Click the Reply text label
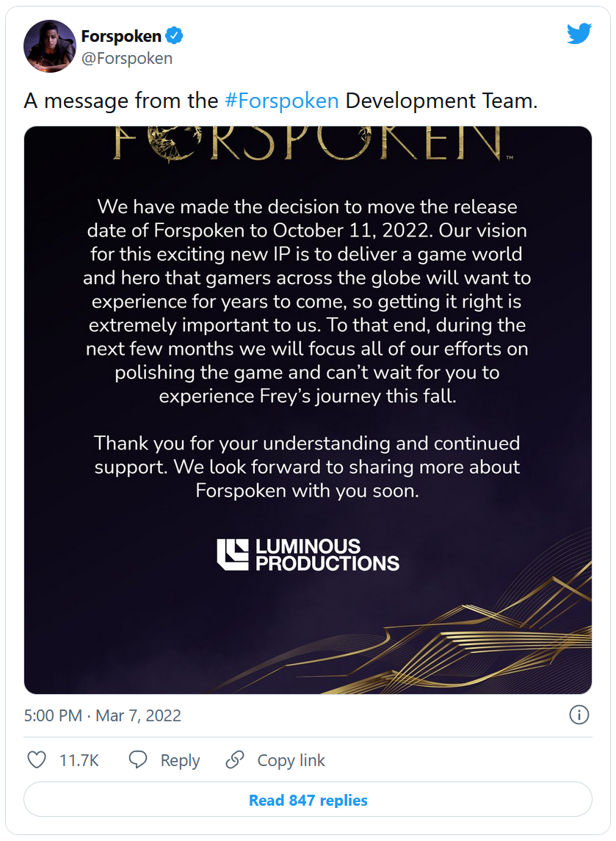 pos(180,761)
